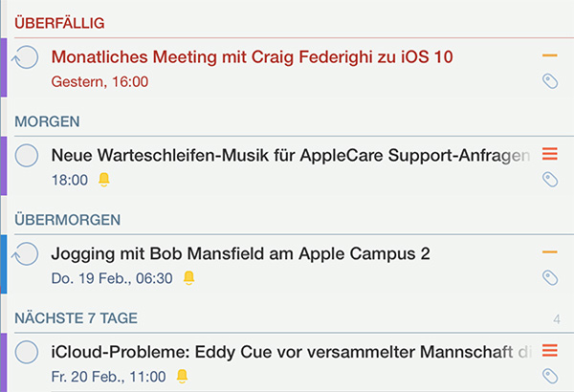Click red priority bars on Warteschleifen-Musik task

pyautogui.click(x=550, y=154)
